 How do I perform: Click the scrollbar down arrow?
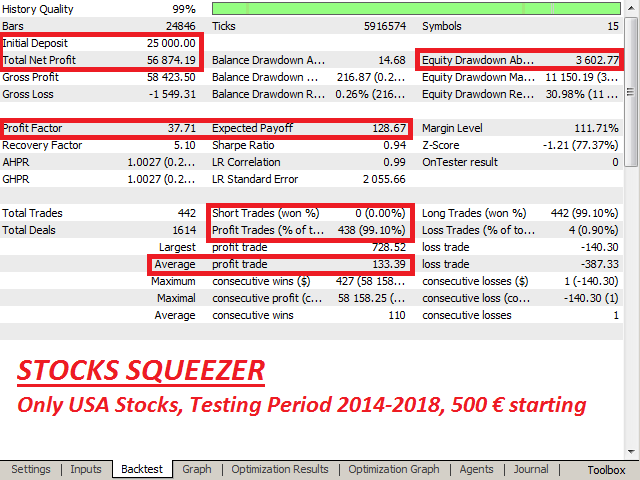click(x=631, y=451)
